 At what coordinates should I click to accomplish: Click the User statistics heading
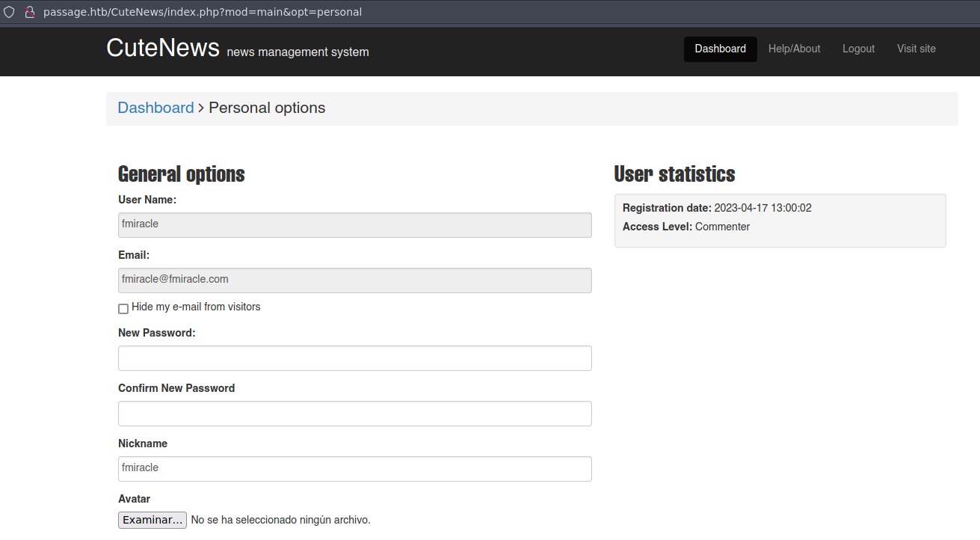pyautogui.click(x=674, y=174)
